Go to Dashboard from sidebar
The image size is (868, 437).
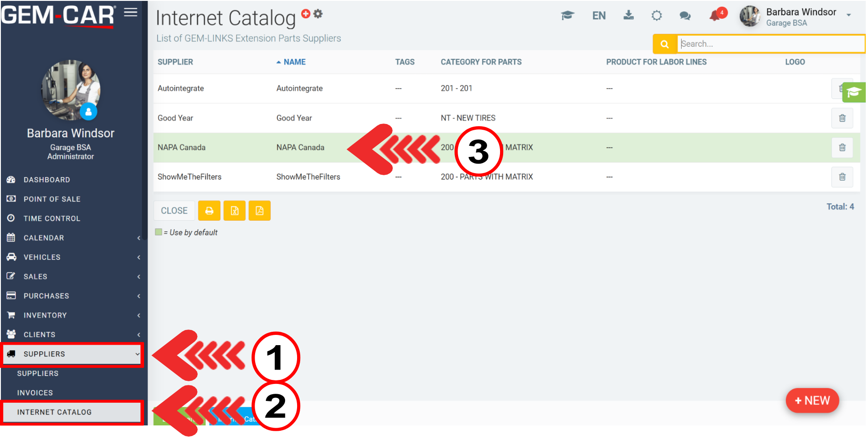47,180
